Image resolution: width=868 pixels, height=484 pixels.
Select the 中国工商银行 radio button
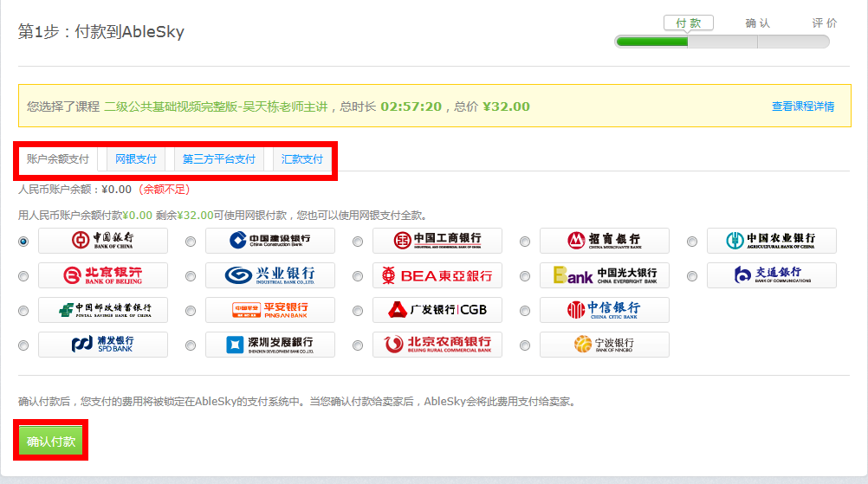click(x=358, y=242)
